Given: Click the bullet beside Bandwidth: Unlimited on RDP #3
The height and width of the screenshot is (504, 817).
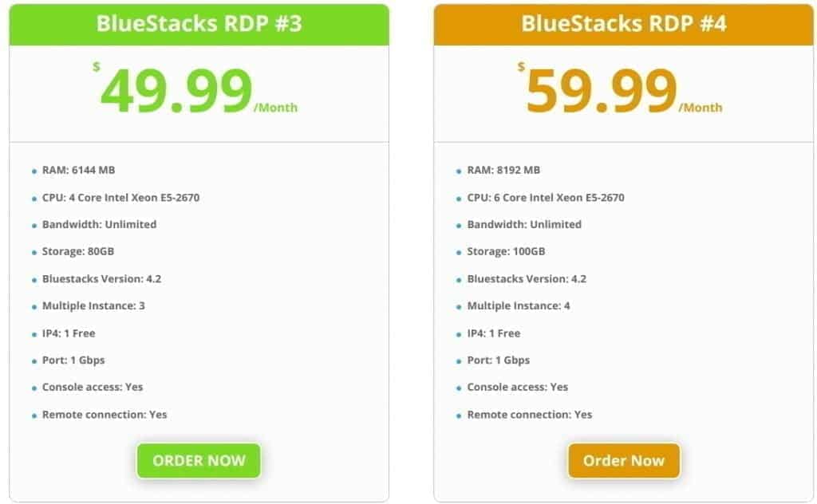Looking at the screenshot, I should [x=34, y=224].
